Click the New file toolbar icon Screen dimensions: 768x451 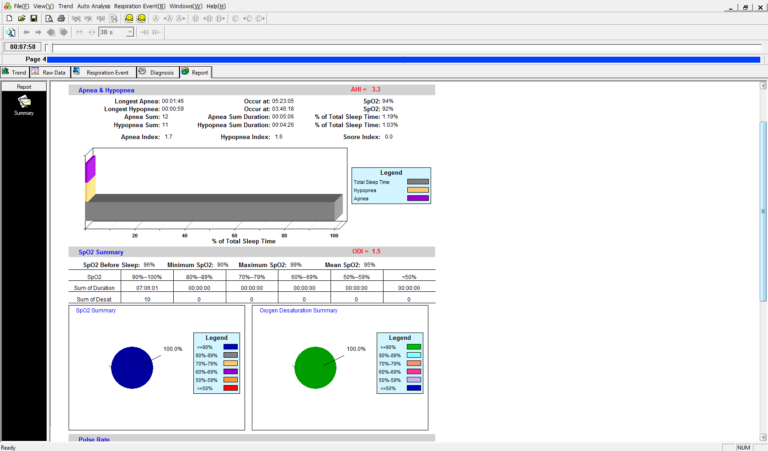pyautogui.click(x=8, y=18)
